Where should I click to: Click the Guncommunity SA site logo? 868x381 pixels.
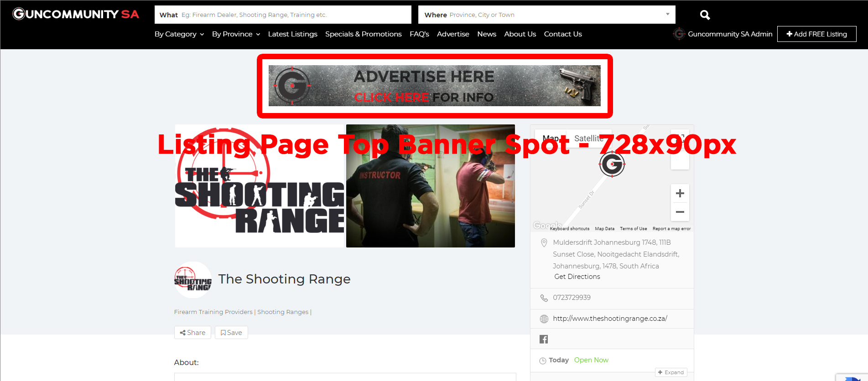click(76, 14)
